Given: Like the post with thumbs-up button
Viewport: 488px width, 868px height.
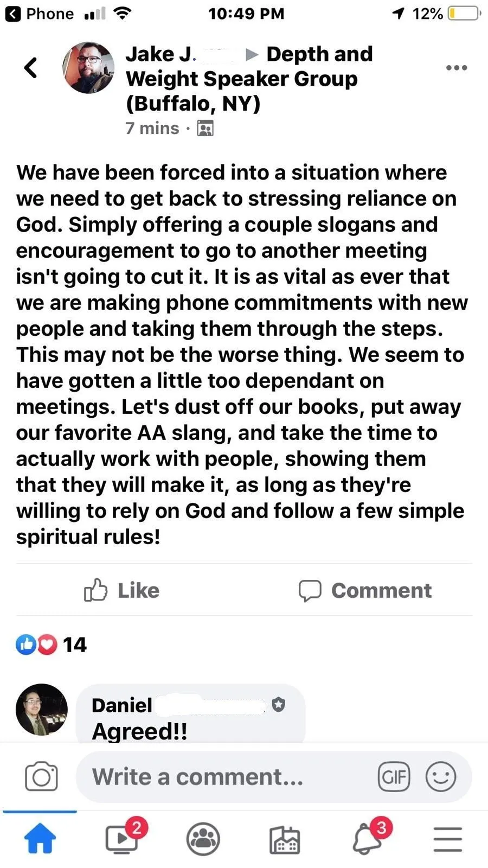Looking at the screenshot, I should [122, 590].
